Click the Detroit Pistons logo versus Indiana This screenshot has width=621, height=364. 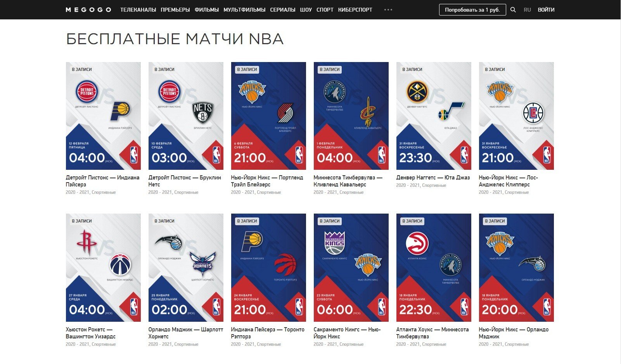point(87,92)
